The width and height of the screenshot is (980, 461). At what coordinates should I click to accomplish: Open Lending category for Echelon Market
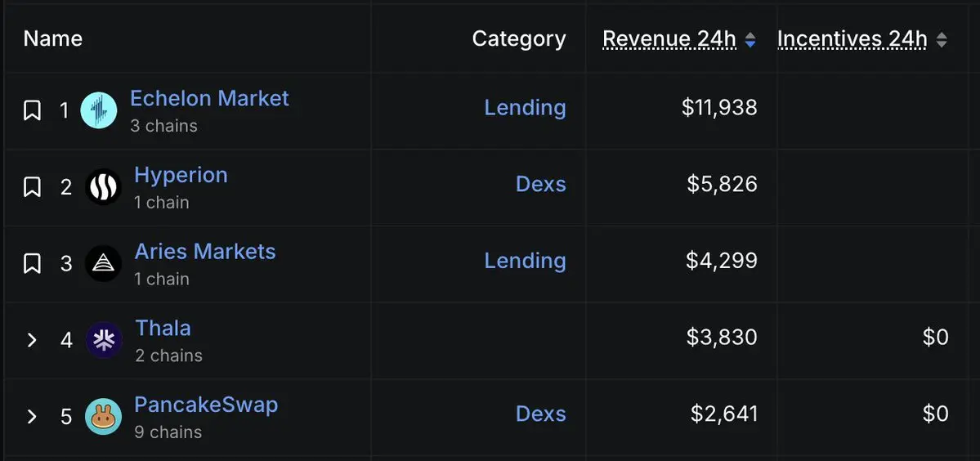pos(525,107)
